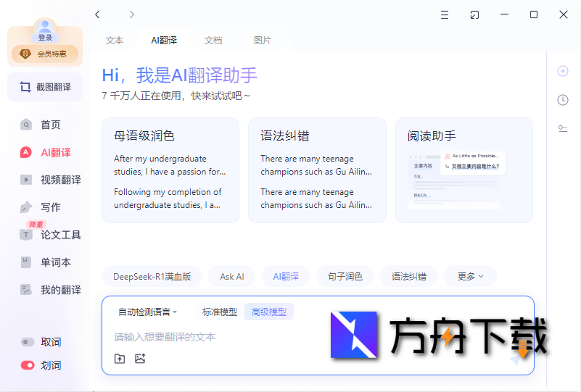581x392 pixels.
Task: Expand the 更多 dropdown
Action: [470, 276]
